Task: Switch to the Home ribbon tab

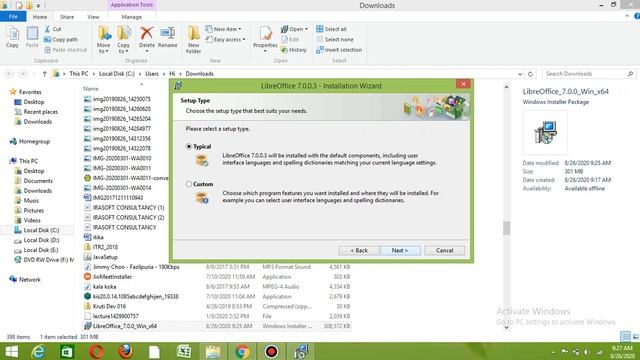Action: click(x=40, y=17)
